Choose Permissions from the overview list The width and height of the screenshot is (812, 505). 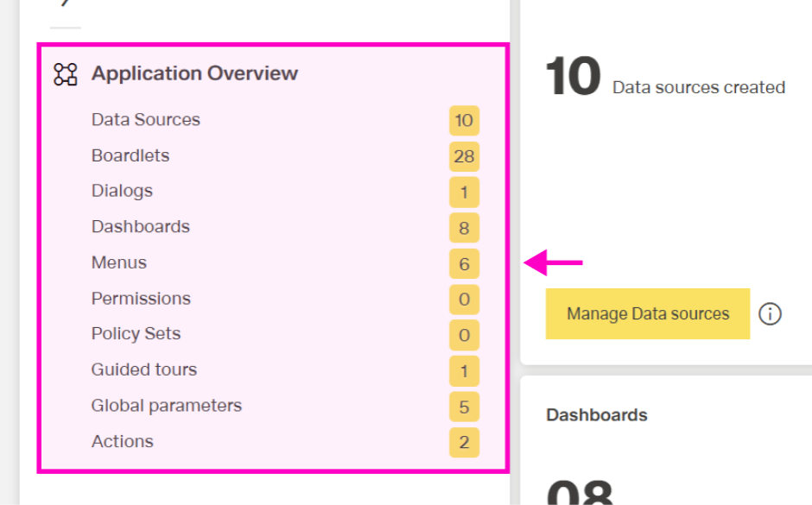141,299
